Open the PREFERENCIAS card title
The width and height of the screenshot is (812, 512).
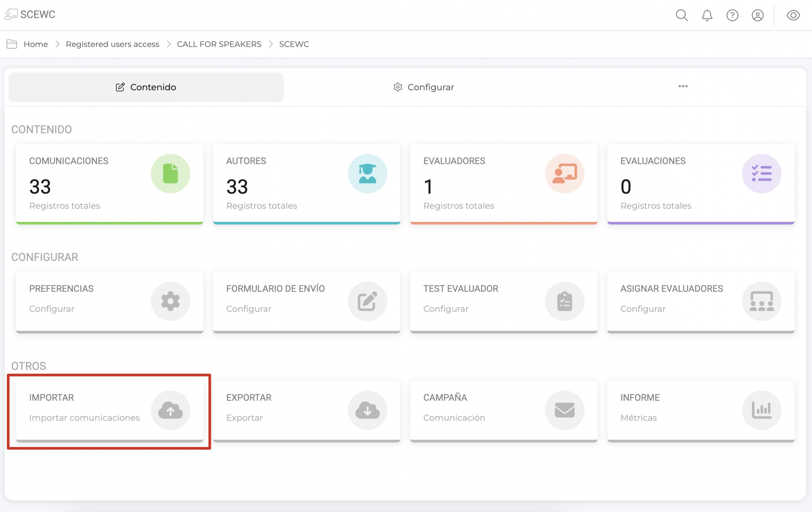(x=61, y=289)
